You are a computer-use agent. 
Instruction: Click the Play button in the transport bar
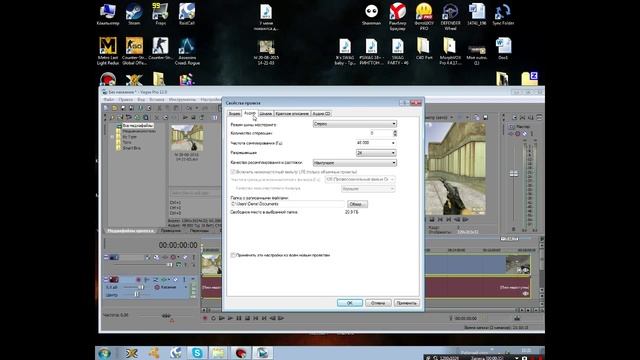tap(230, 318)
